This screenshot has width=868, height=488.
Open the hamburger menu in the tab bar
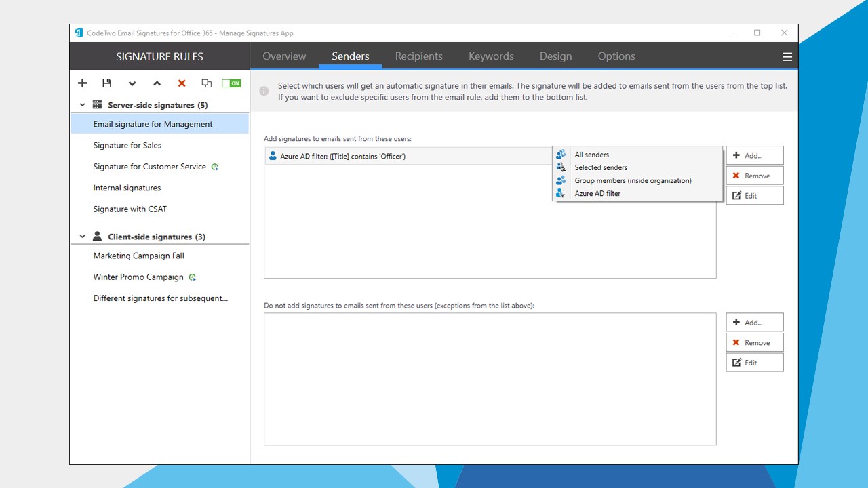787,57
